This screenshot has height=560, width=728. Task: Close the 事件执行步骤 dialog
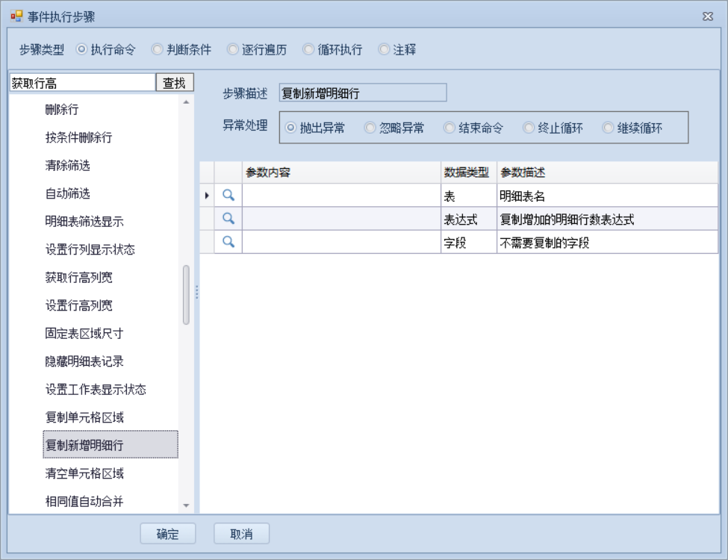coord(708,16)
